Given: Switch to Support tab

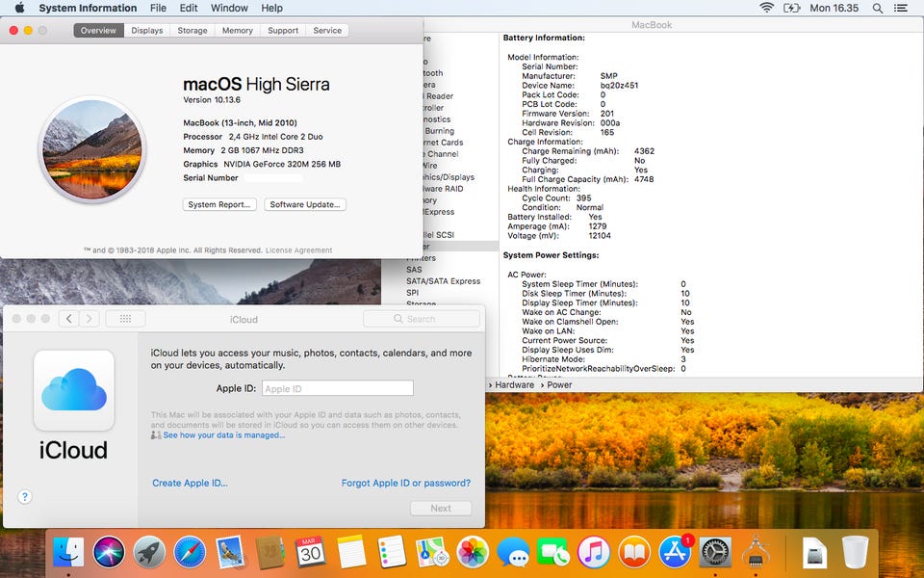Looking at the screenshot, I should [283, 30].
